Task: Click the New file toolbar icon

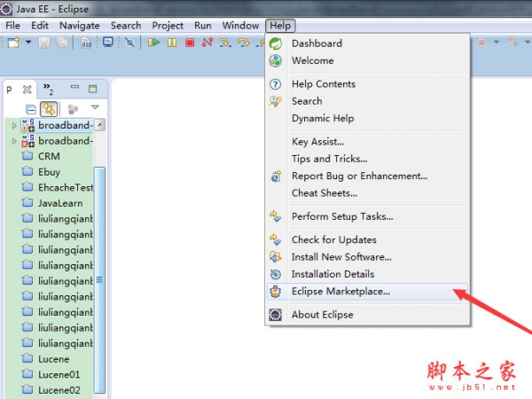Action: coord(13,43)
